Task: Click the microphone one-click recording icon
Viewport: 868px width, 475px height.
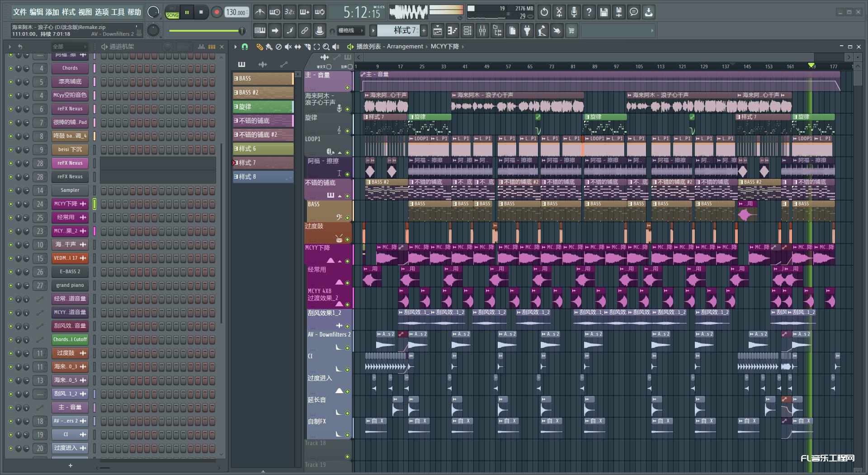Action: [x=574, y=12]
